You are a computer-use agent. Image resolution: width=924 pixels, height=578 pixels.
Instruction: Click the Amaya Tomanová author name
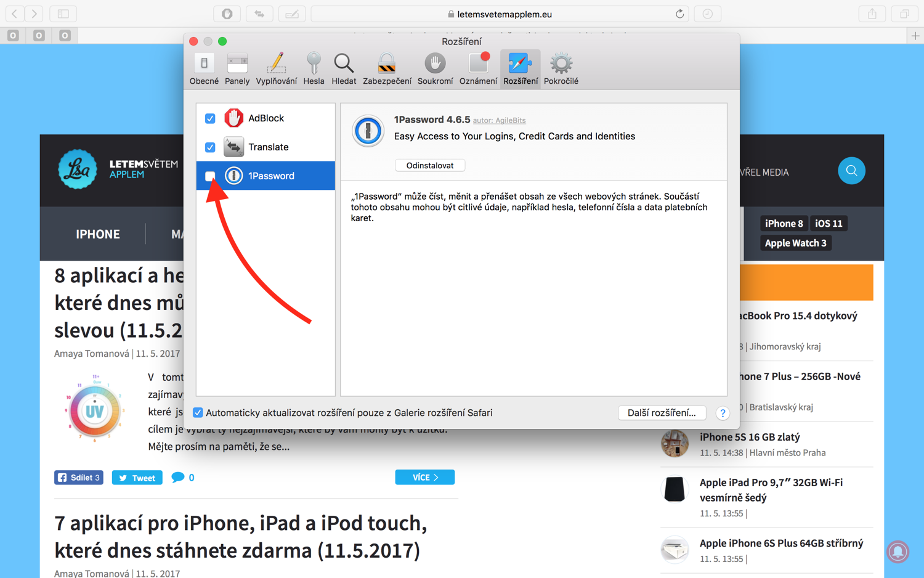pyautogui.click(x=92, y=354)
